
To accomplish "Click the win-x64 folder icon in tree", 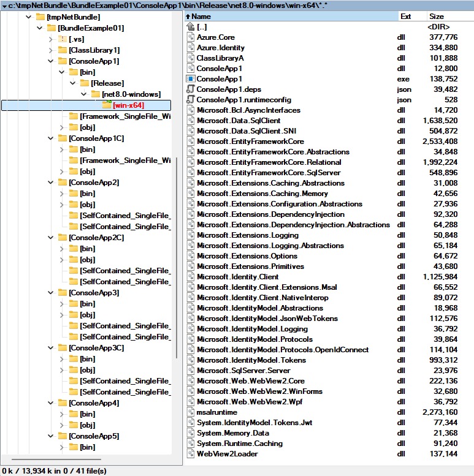I will point(107,105).
